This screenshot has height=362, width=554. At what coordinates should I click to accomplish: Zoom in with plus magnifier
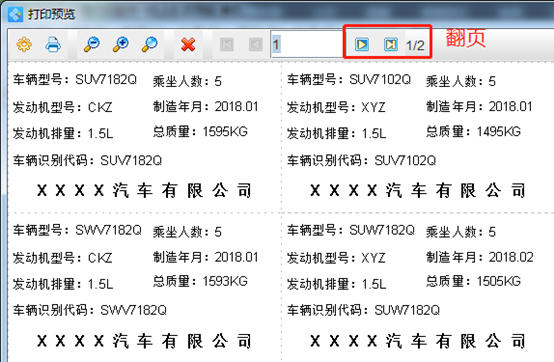click(120, 44)
